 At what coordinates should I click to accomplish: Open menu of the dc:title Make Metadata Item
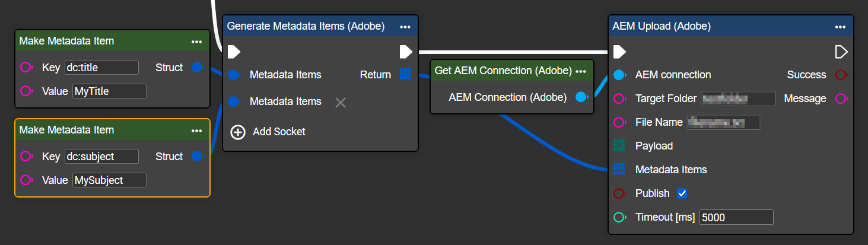coord(197,42)
